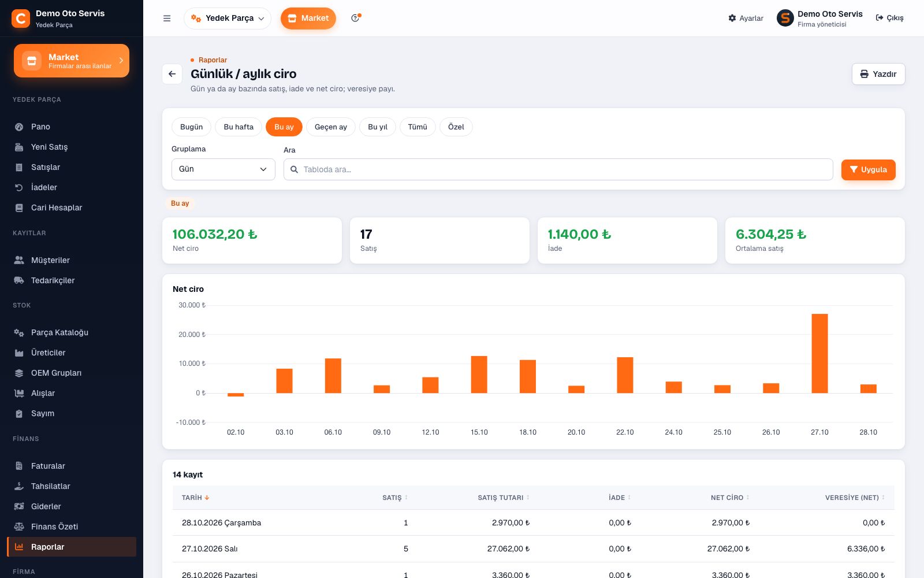Click the Sayım clipboard icon
This screenshot has width=924, height=578.
tap(19, 413)
